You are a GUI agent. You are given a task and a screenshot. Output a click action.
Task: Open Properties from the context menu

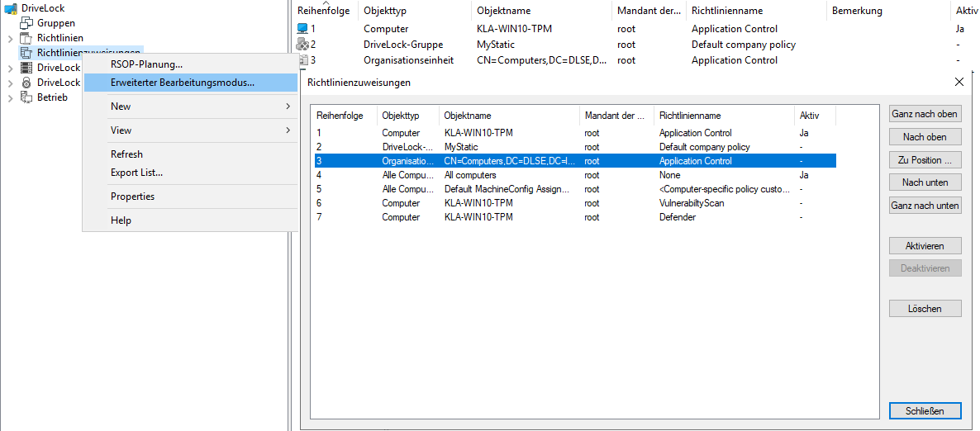(x=191, y=197)
